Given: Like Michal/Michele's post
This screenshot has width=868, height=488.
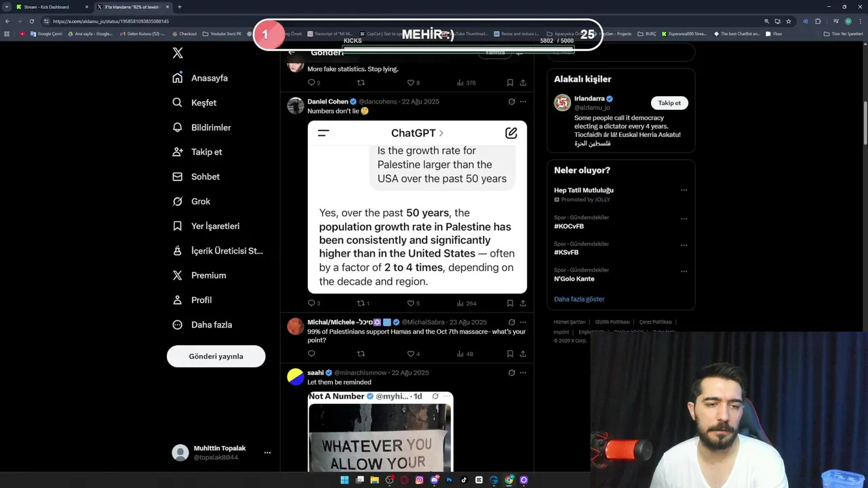Looking at the screenshot, I should (410, 354).
